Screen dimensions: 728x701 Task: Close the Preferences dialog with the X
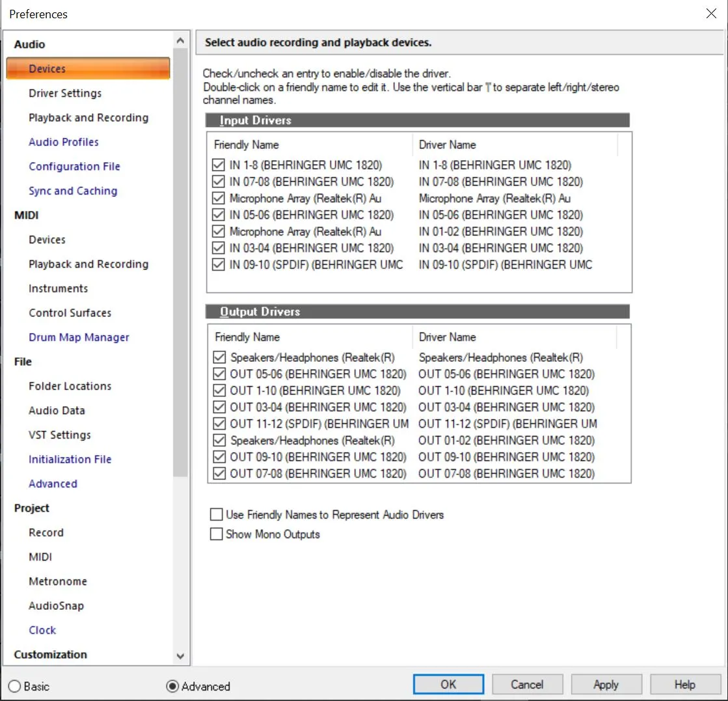tap(711, 14)
